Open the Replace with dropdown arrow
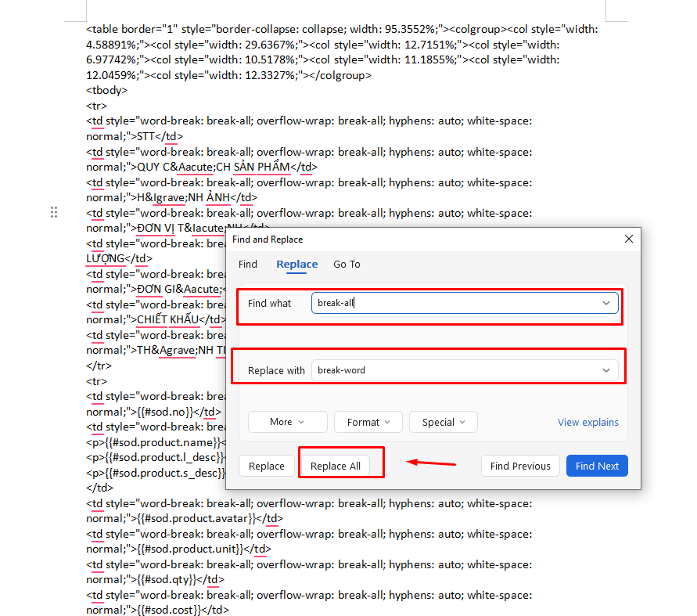The image size is (697, 616). point(606,370)
